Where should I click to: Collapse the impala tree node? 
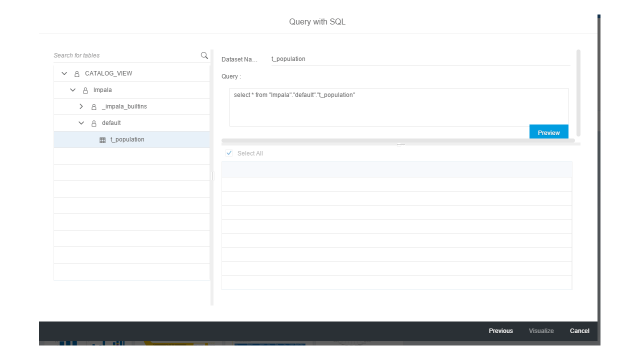73,90
